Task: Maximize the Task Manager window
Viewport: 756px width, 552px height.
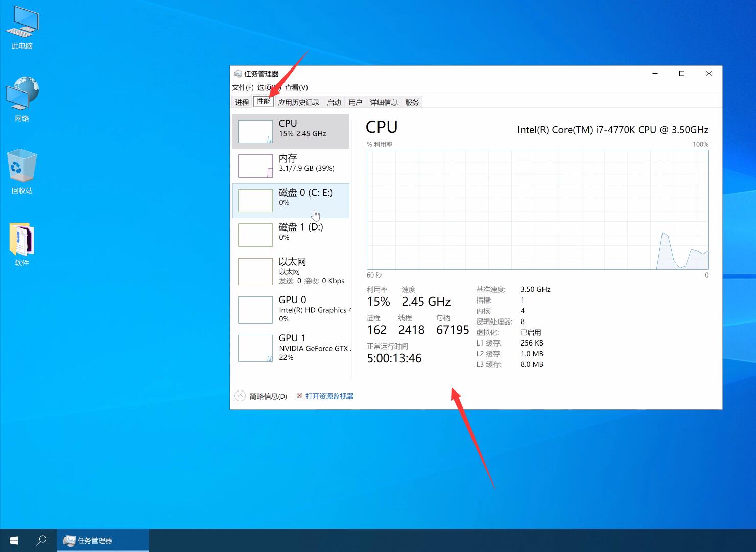Action: tap(681, 74)
